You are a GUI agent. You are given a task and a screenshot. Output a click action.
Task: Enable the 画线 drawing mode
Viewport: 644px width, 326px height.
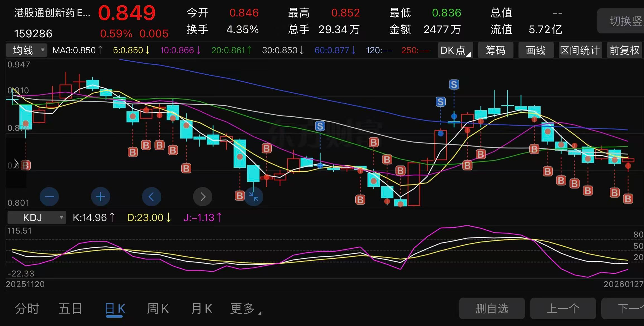coord(536,50)
